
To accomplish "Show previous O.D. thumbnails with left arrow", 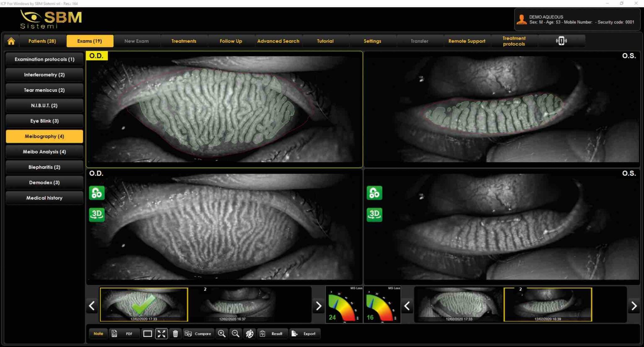I will point(92,306).
